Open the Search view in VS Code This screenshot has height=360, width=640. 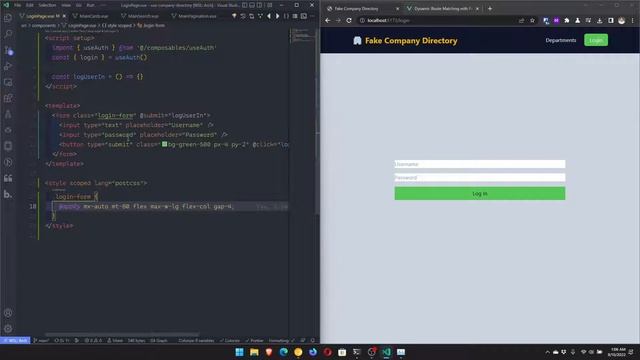pos(8,34)
